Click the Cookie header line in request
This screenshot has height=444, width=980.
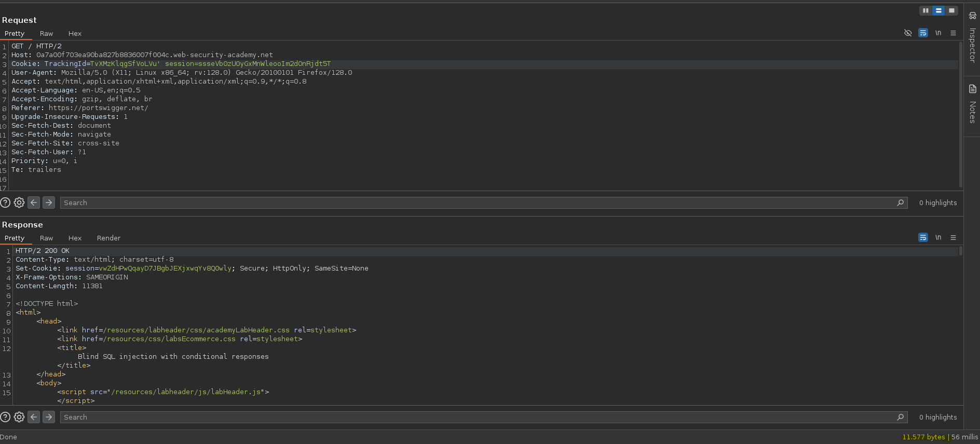[x=171, y=64]
